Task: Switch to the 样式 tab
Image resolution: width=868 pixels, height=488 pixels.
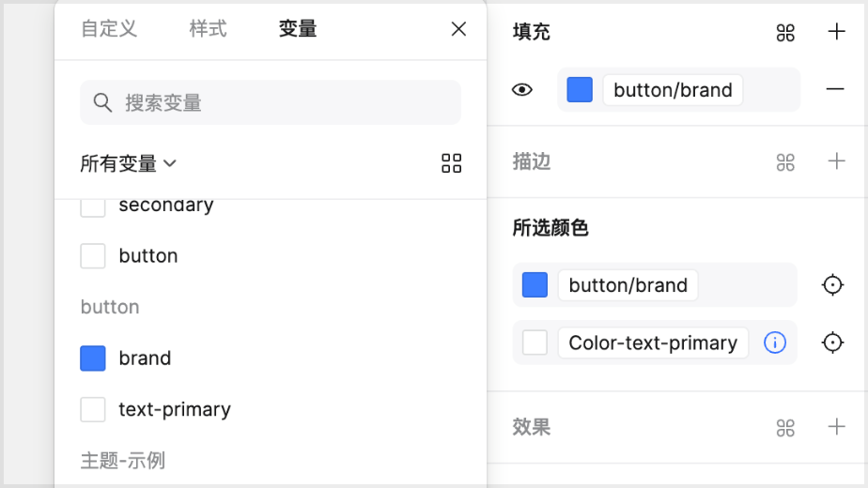Action: click(208, 29)
